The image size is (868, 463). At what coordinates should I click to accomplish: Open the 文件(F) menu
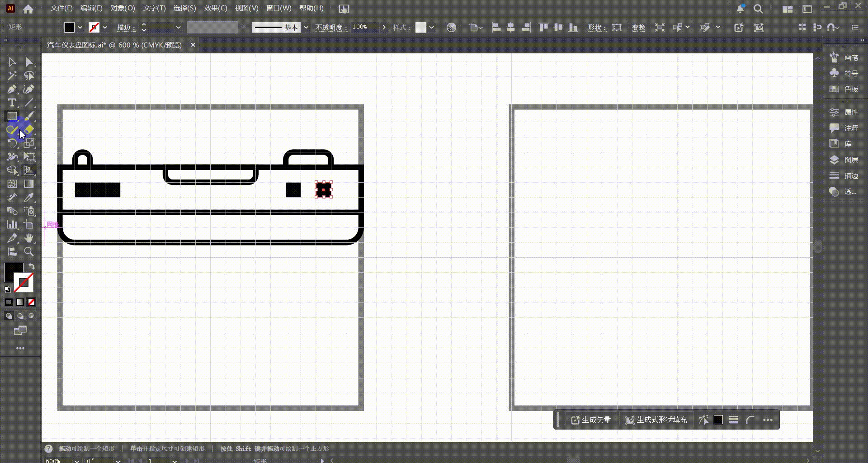pyautogui.click(x=61, y=8)
